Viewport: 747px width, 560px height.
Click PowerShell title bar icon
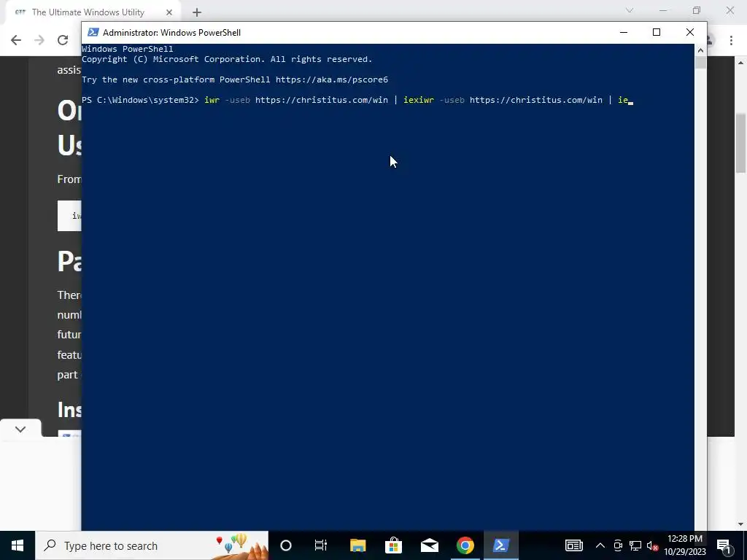tap(93, 32)
